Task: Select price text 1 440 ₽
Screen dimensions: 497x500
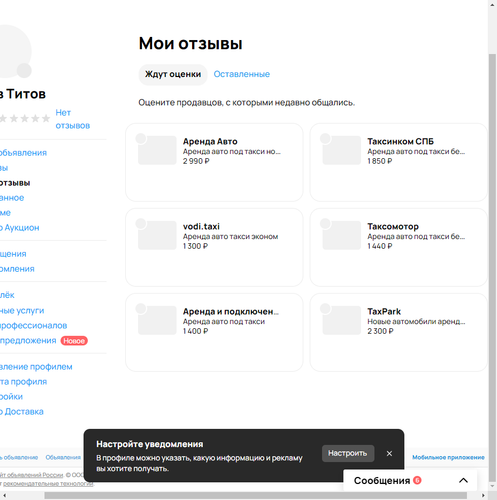Action: point(380,246)
